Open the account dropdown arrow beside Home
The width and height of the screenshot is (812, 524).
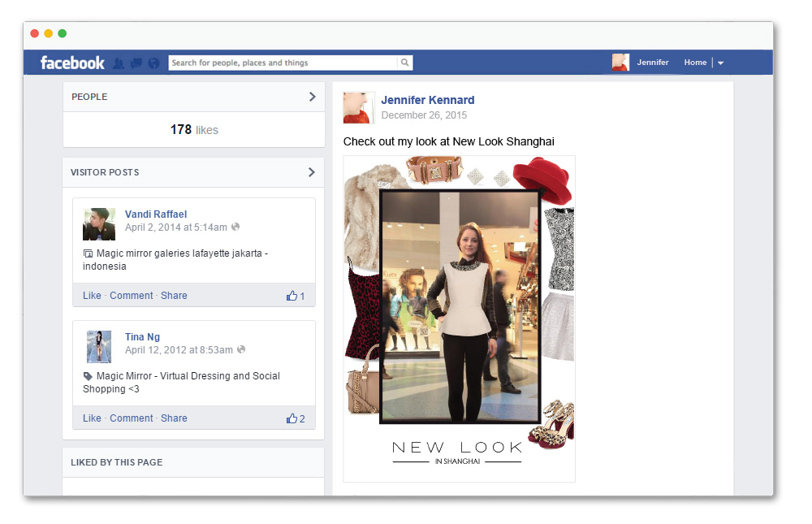720,63
